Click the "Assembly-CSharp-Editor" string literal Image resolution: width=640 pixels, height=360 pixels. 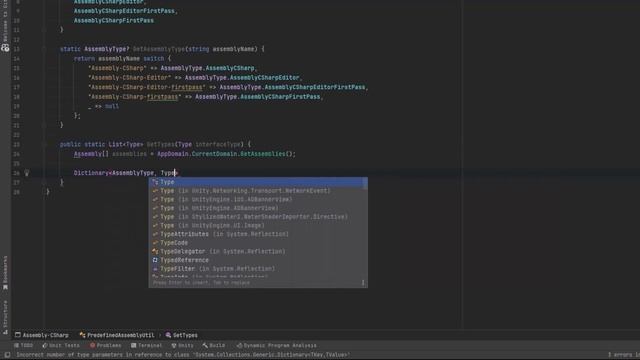coord(129,78)
